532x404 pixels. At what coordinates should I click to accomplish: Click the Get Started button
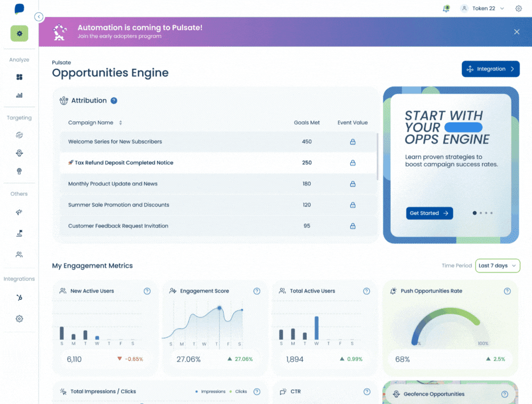click(x=429, y=213)
